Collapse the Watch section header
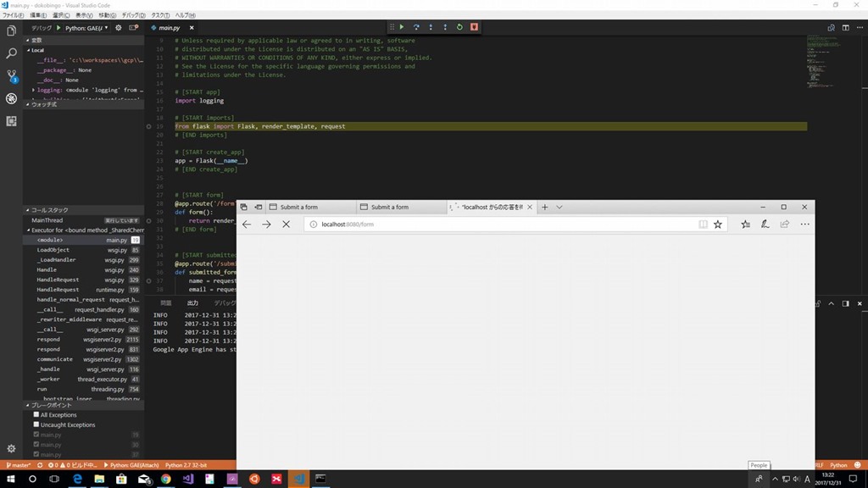The height and width of the screenshot is (488, 868). coord(44,104)
